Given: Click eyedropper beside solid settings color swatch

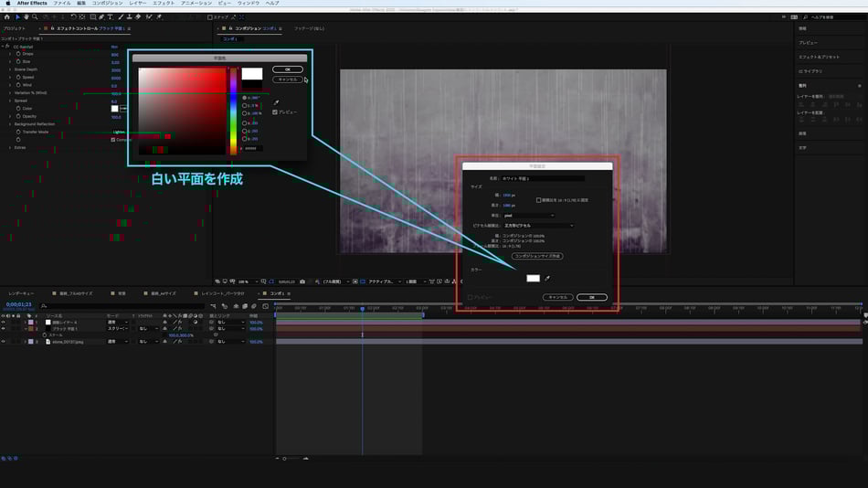Looking at the screenshot, I should [x=548, y=278].
